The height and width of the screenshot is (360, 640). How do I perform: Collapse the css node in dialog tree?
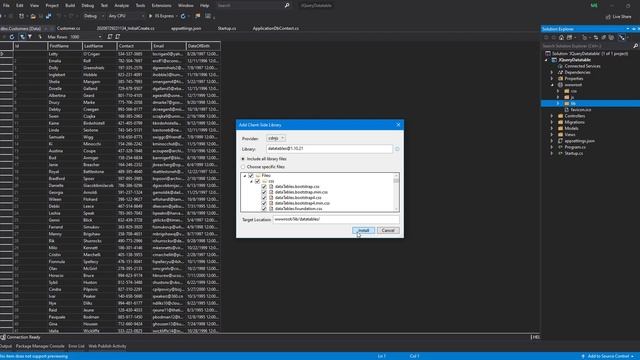click(251, 181)
